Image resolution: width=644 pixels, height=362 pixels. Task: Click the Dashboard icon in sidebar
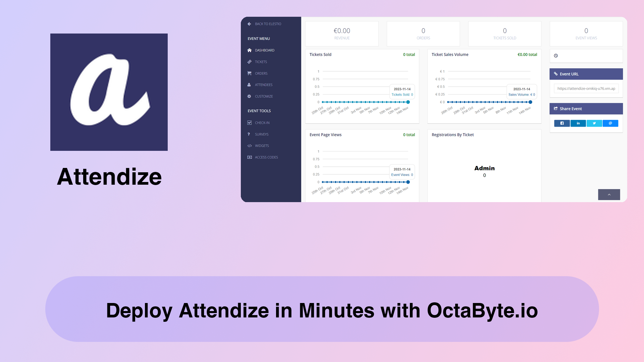249,50
